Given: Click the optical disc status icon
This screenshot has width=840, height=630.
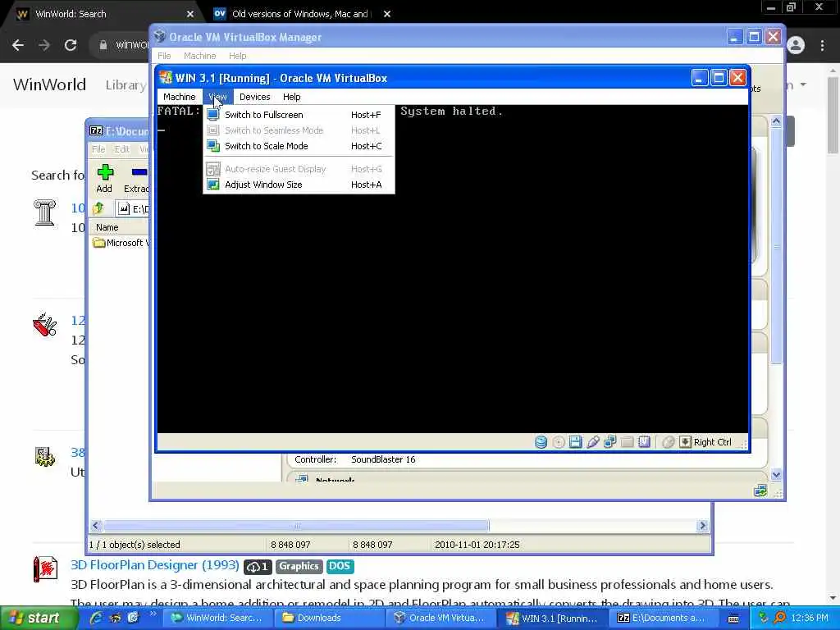Looking at the screenshot, I should 558,442.
